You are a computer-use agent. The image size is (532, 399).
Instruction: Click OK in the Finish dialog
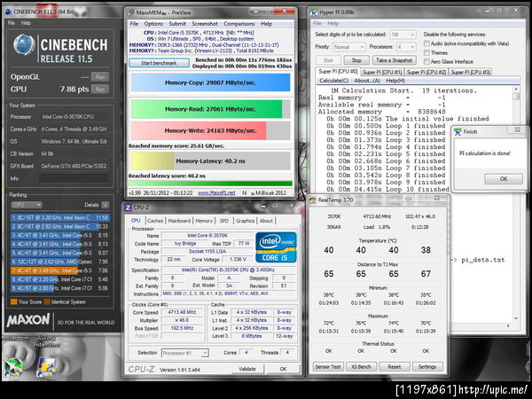[x=504, y=179]
